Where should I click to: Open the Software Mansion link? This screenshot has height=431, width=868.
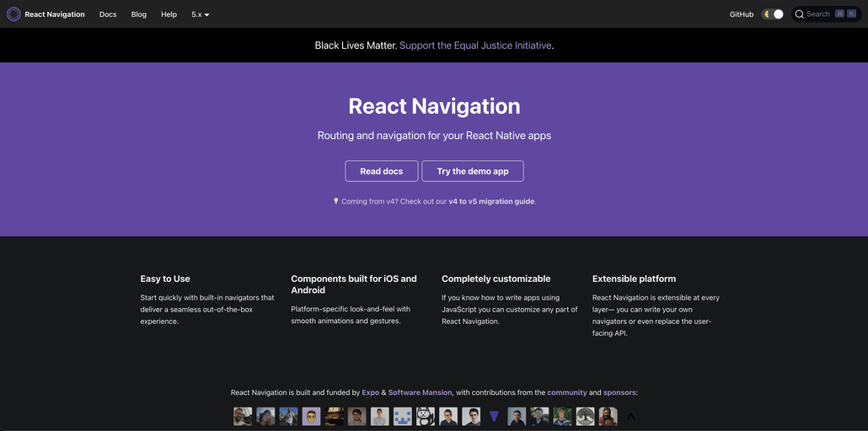[x=421, y=392]
